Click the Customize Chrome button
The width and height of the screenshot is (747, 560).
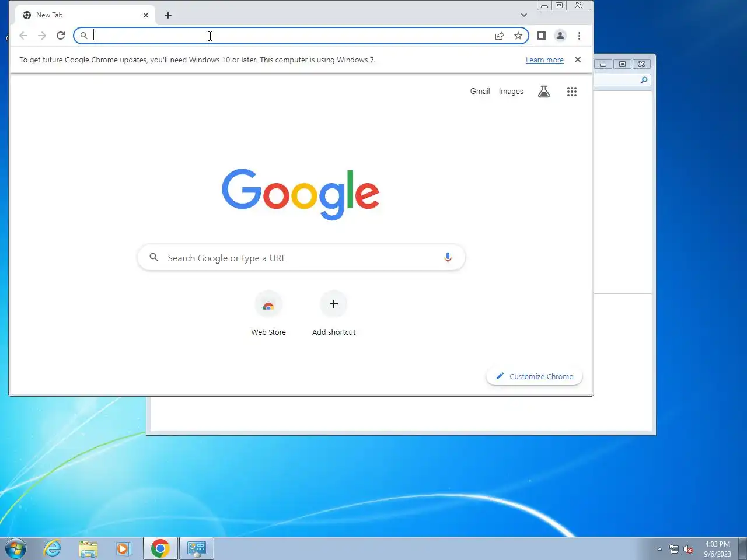tap(535, 376)
